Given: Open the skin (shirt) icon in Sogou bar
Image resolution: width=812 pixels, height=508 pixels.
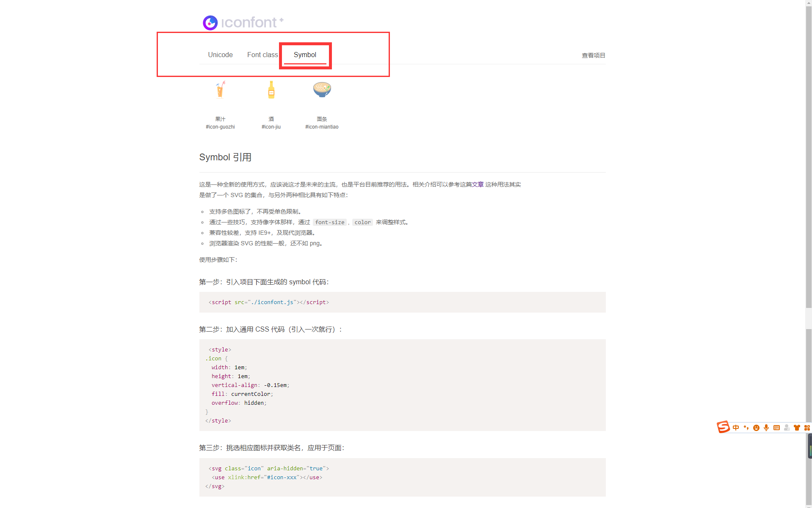Looking at the screenshot, I should click(x=797, y=428).
